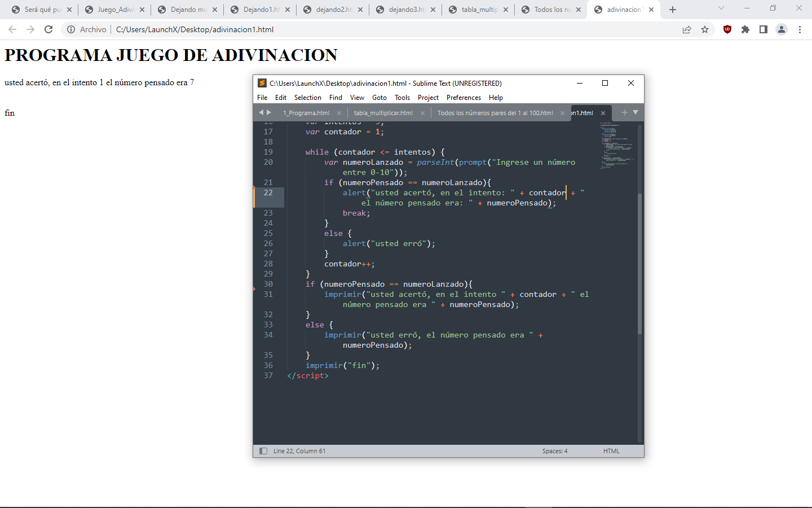Open the Tools menu in Sublime Text
The image size is (812, 508).
403,98
